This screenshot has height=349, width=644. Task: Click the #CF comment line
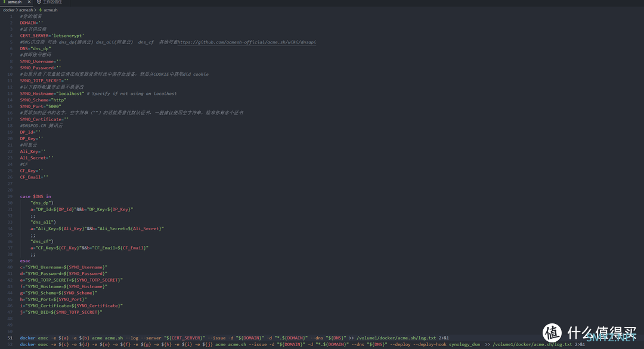(x=24, y=165)
